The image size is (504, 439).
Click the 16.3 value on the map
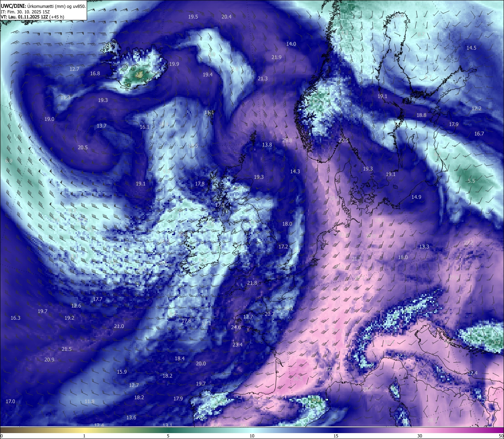(15, 318)
